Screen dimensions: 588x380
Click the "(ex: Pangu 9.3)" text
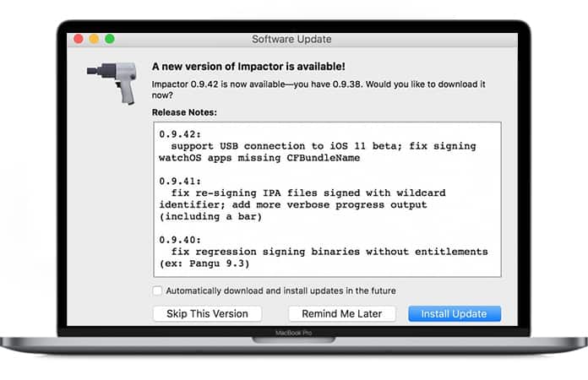click(204, 263)
